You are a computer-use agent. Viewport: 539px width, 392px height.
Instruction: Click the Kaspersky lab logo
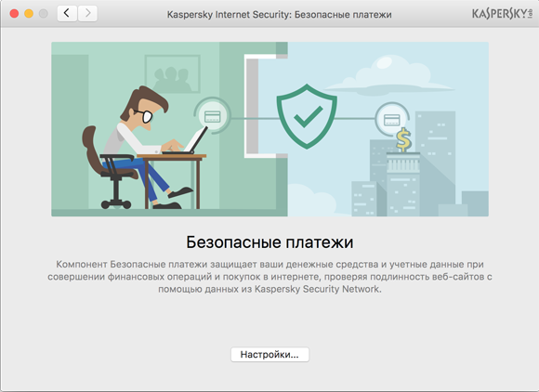[x=502, y=13]
